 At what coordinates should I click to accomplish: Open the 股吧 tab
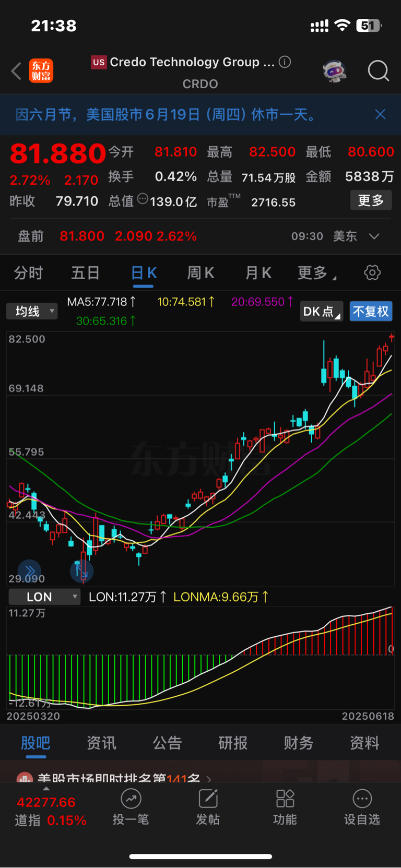point(36,743)
